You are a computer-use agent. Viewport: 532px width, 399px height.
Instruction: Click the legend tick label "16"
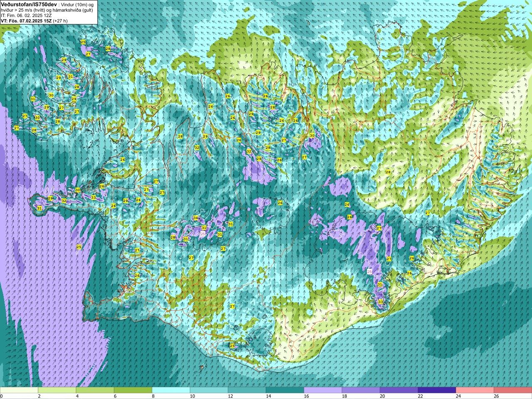pyautogui.click(x=306, y=396)
